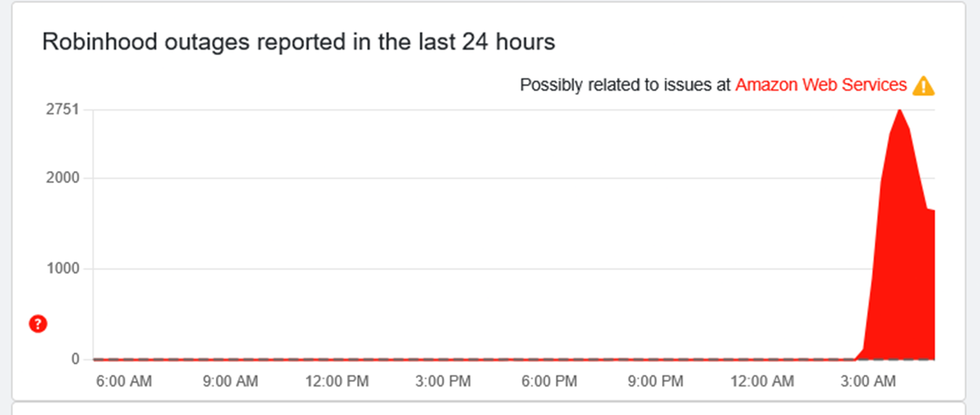This screenshot has width=980, height=415.
Task: Click the 2000 y-axis label
Action: pyautogui.click(x=63, y=178)
